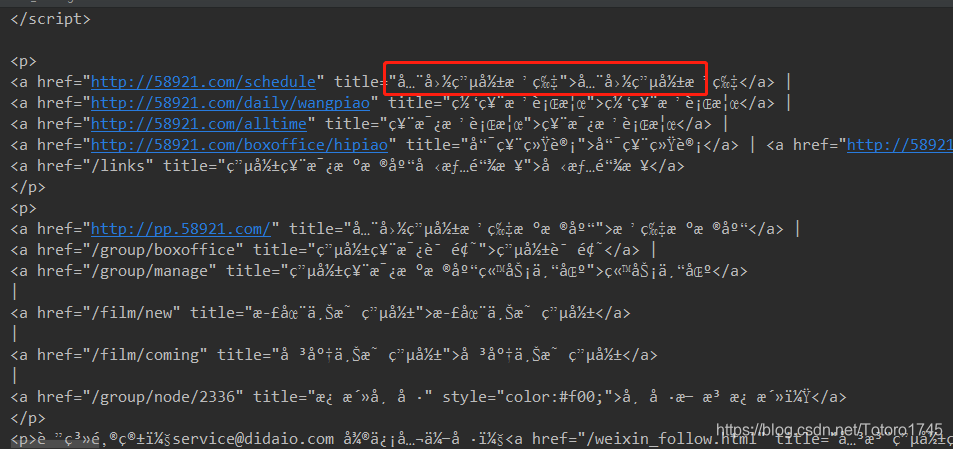Click the "/group/manage" href text
The image size is (953, 449).
click(150, 271)
